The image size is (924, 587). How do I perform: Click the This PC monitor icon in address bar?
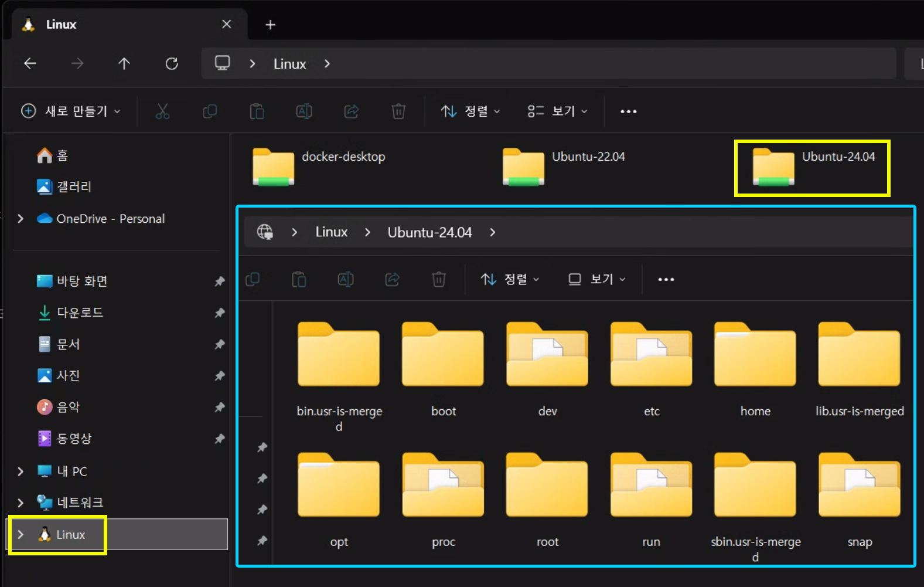222,63
